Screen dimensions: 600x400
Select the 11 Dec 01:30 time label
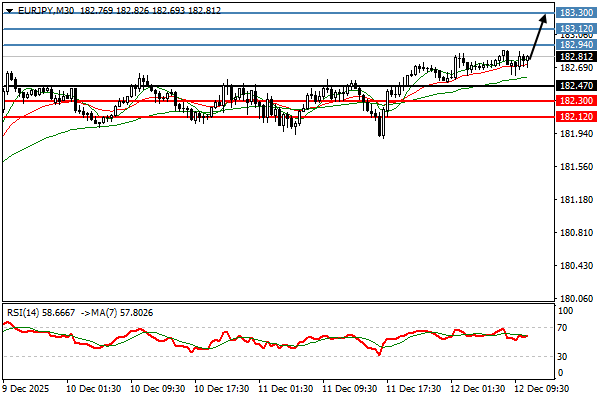pyautogui.click(x=284, y=387)
